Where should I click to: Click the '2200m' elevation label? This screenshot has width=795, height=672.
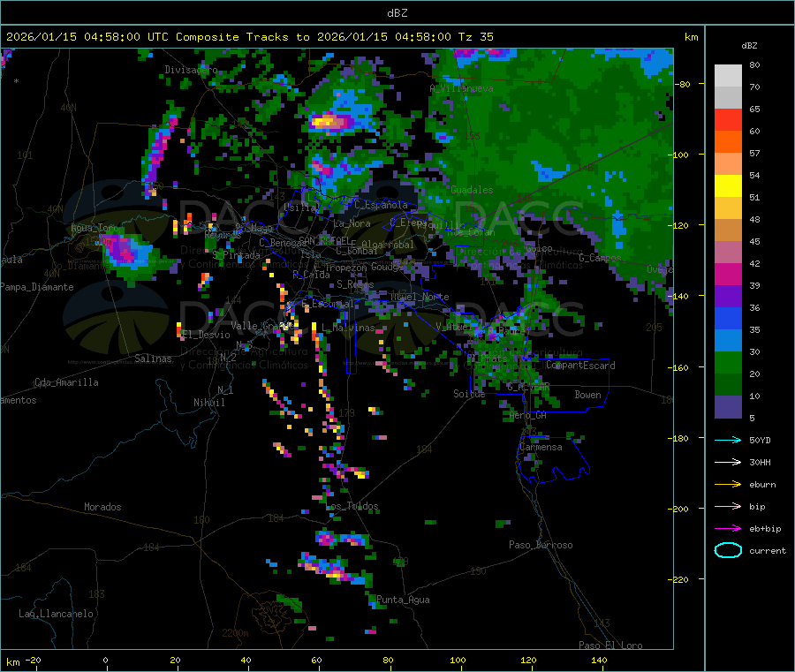coord(235,633)
